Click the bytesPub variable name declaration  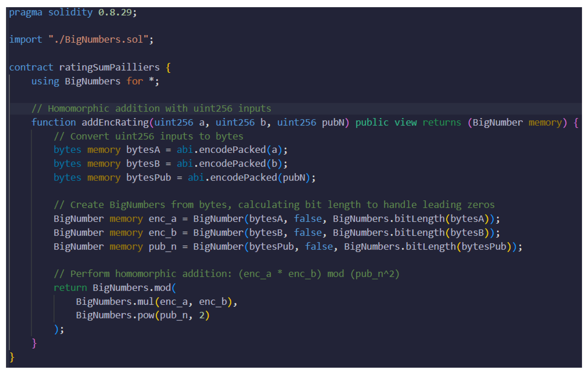pyautogui.click(x=148, y=178)
